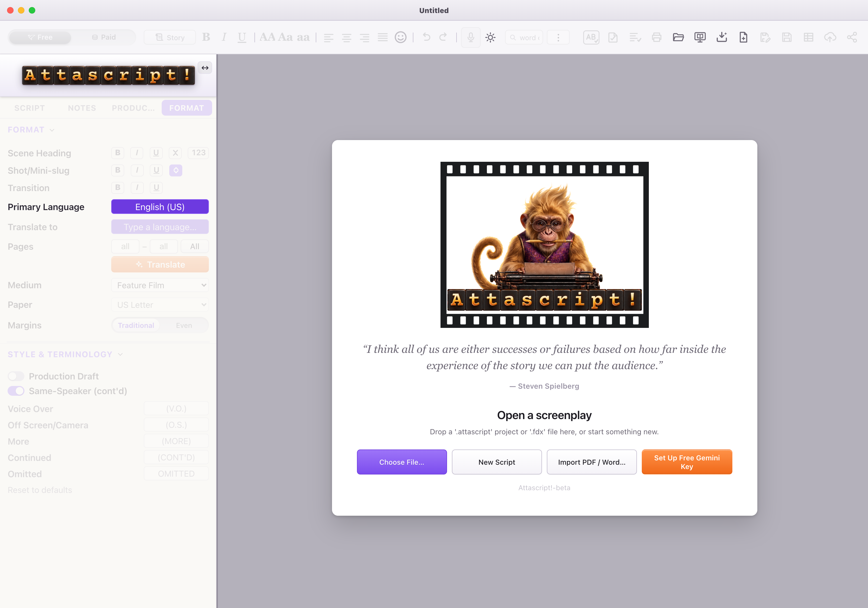Screen dimensions: 868x608
Task: Open the emoji smiley picker
Action: tap(401, 37)
